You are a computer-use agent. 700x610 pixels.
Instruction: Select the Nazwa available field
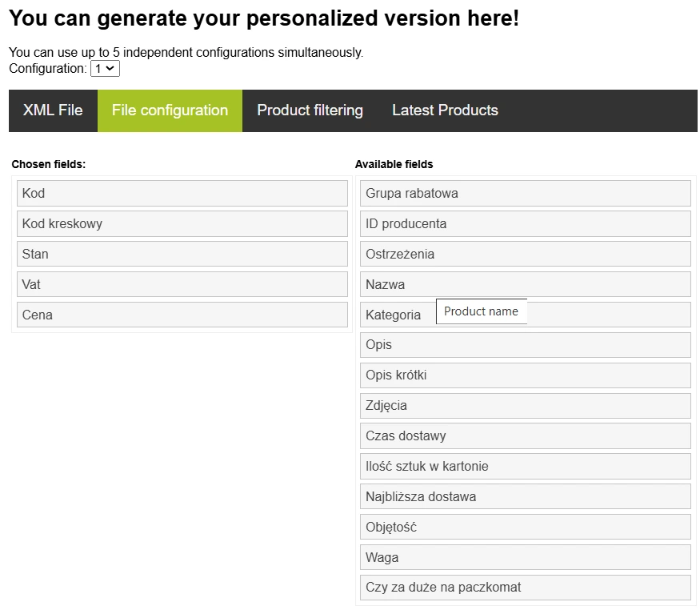pyautogui.click(x=526, y=284)
